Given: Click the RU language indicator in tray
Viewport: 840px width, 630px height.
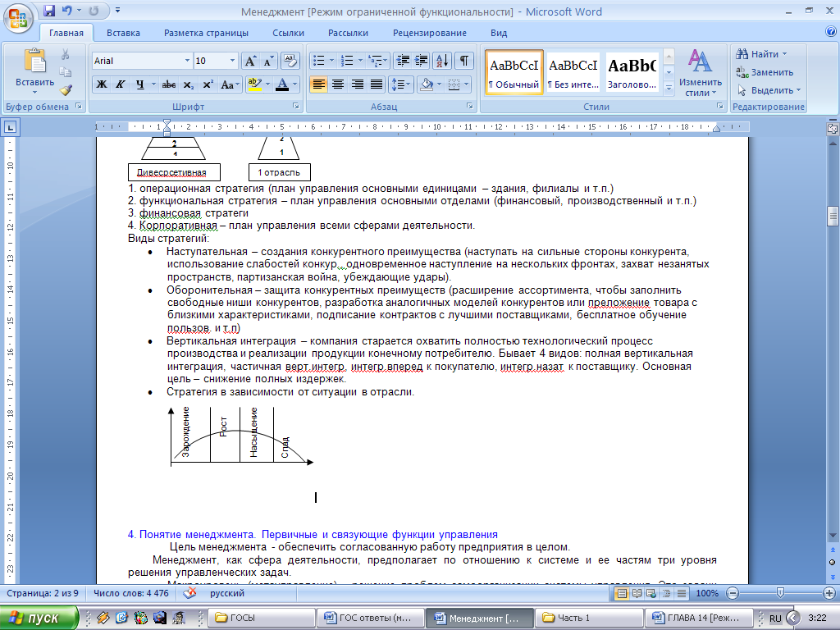Looking at the screenshot, I should click(x=775, y=619).
